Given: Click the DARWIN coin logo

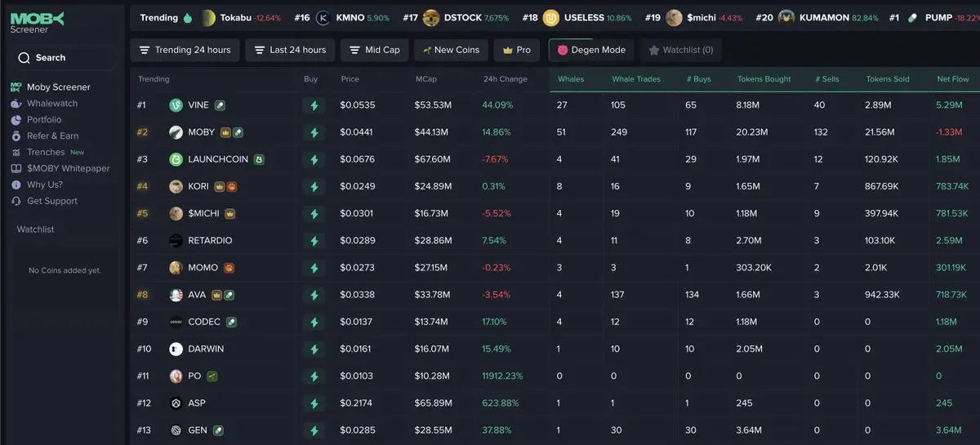Looking at the screenshot, I should click(176, 349).
